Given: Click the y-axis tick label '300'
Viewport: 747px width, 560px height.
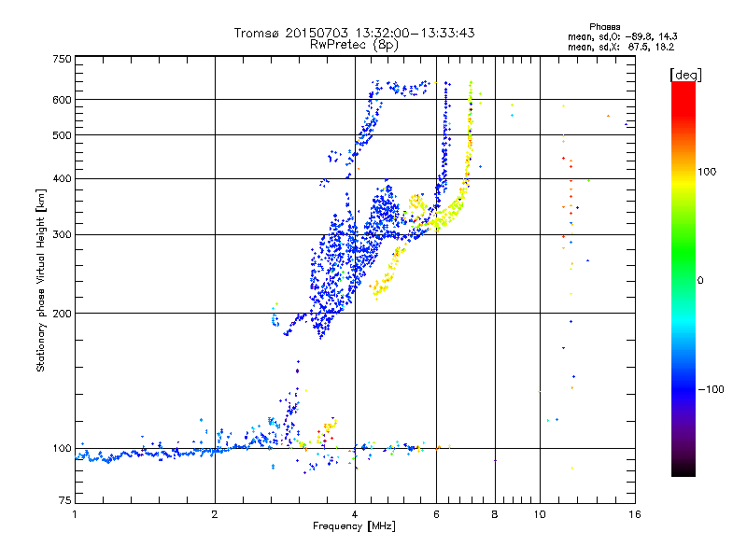Looking at the screenshot, I should tap(62, 234).
